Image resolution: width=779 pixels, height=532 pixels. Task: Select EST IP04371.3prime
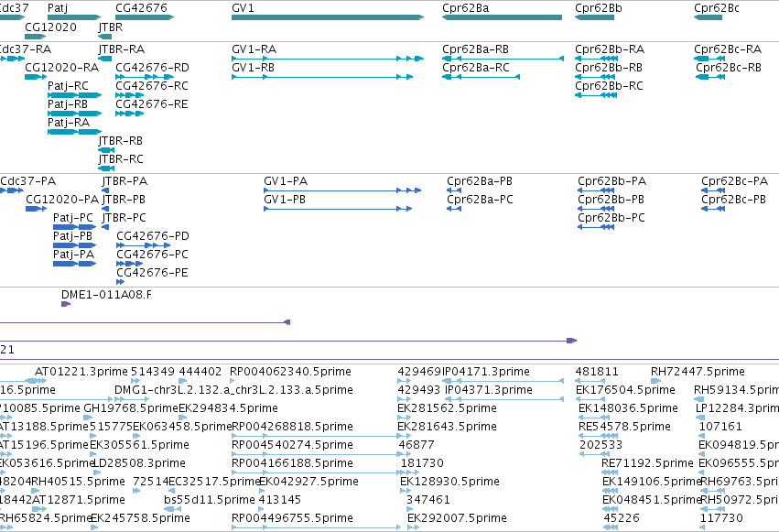click(504, 399)
